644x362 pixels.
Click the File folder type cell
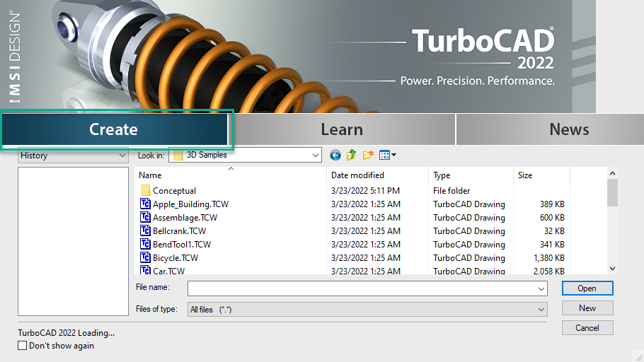click(452, 190)
